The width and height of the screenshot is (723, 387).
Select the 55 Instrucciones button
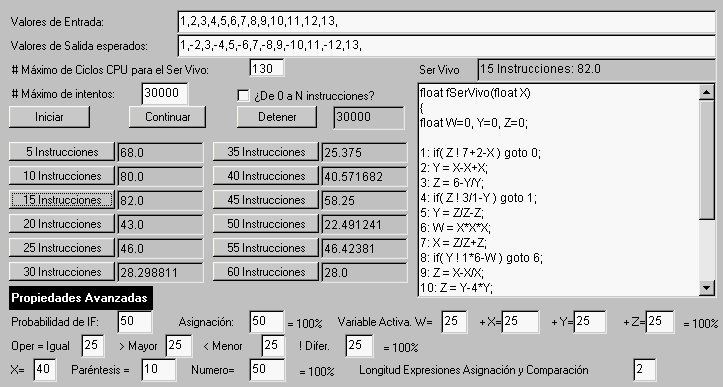click(x=266, y=248)
